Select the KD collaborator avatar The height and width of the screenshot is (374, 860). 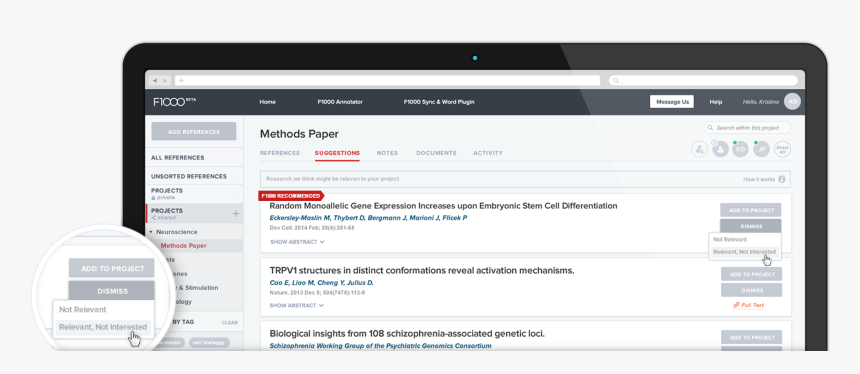pos(740,149)
